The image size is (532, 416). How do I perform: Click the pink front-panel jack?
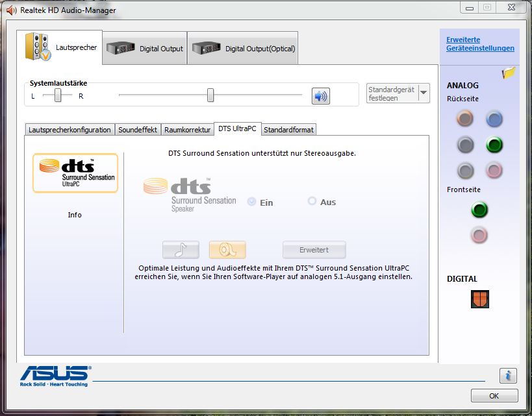point(479,236)
